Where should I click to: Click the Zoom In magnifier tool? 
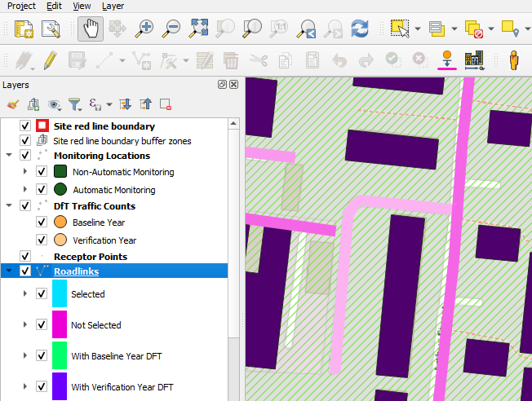pos(144,29)
